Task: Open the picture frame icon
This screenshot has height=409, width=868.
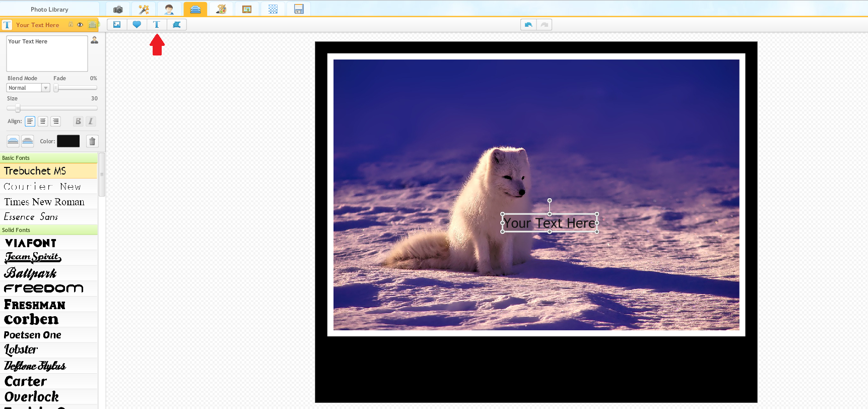Action: click(247, 10)
